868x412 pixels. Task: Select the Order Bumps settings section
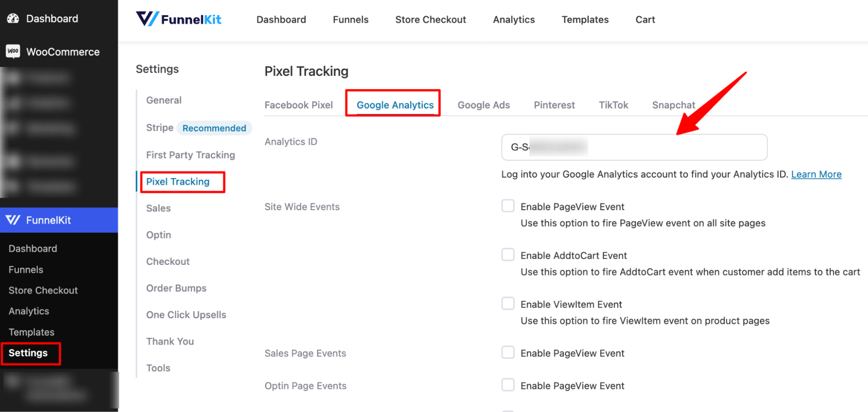click(176, 288)
